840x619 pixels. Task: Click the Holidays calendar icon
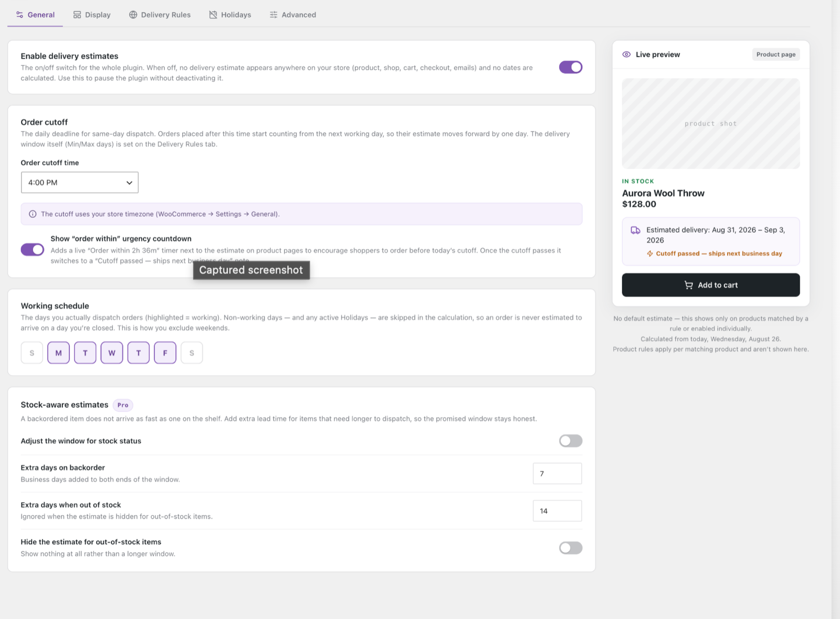213,15
